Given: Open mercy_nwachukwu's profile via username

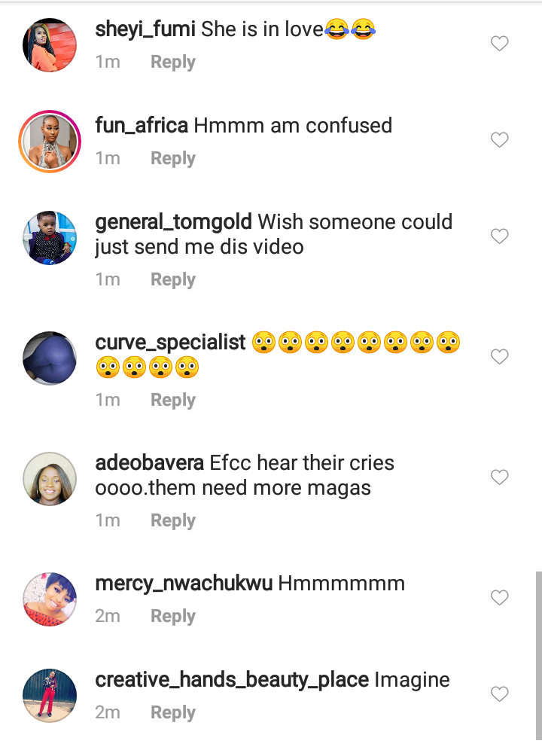Looking at the screenshot, I should coord(184,584).
